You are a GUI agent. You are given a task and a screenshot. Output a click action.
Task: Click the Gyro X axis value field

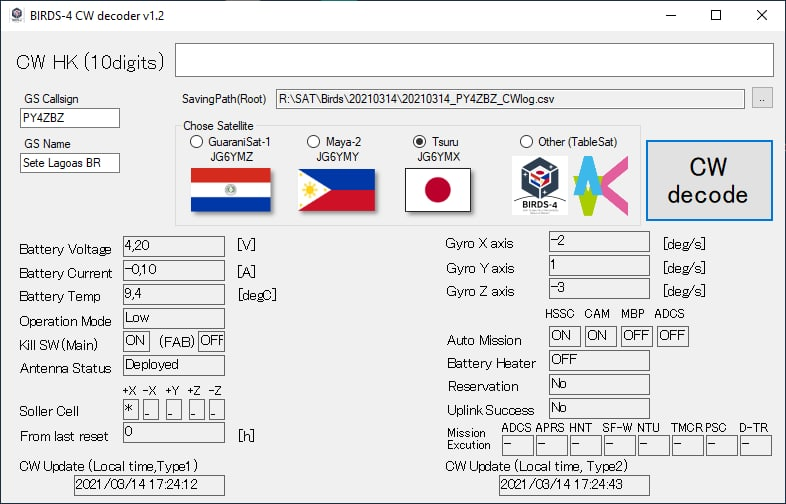point(599,241)
